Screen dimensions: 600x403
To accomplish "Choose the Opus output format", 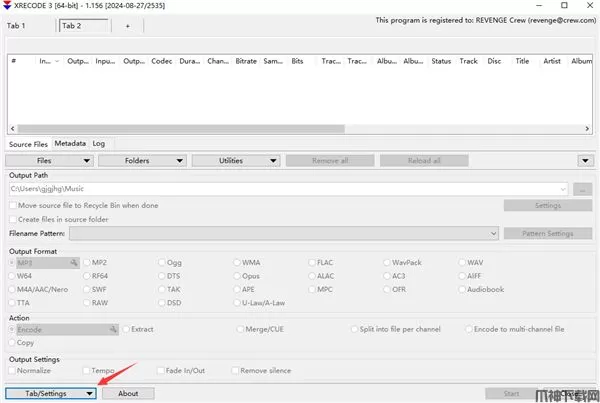I will click(237, 276).
